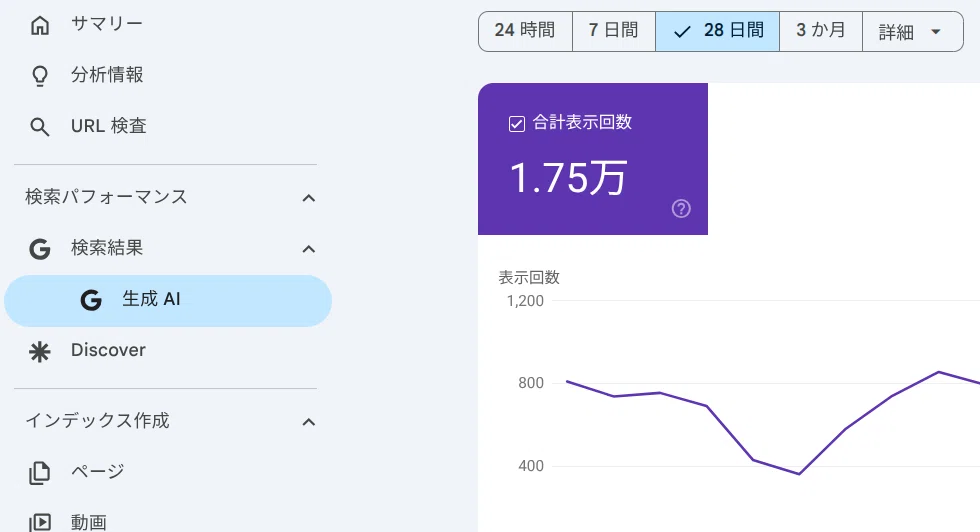Click the video icon beside 動画
This screenshot has height=532, width=980.
coord(40,522)
